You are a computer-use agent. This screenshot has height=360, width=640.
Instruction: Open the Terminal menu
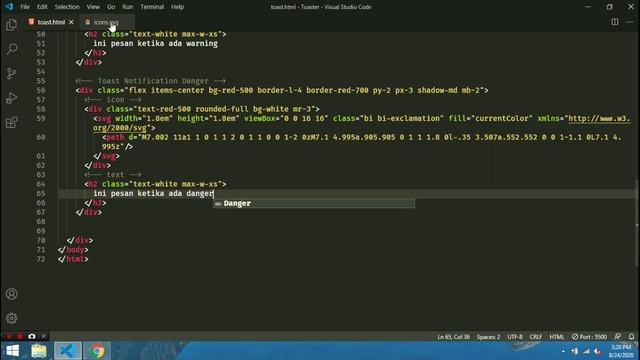pos(152,7)
